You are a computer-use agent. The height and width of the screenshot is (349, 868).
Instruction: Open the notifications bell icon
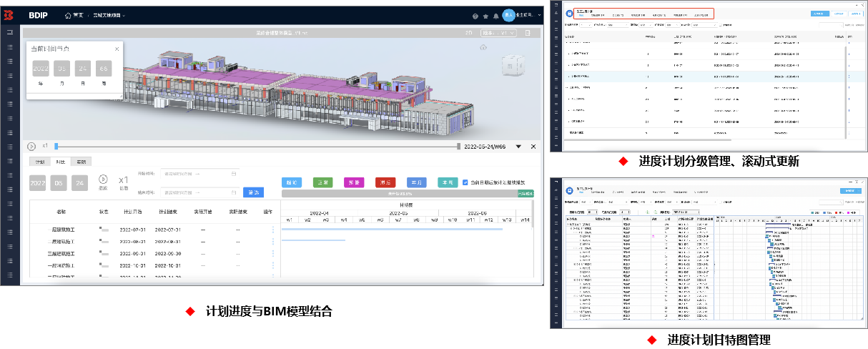496,16
